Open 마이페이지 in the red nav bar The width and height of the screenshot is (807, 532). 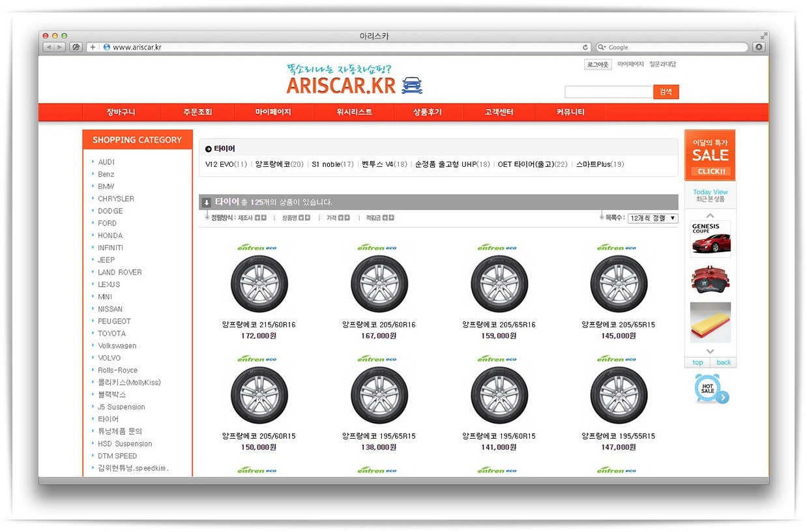(273, 112)
